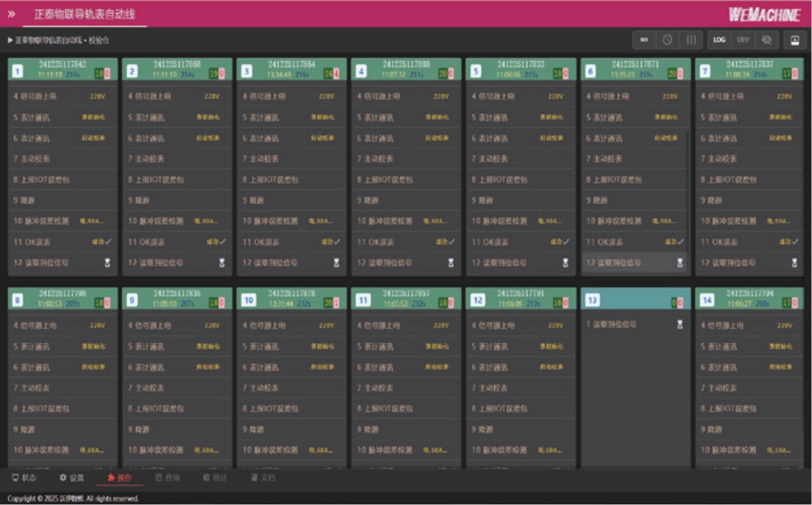The width and height of the screenshot is (812, 505).
Task: Click station 3 header 241225117864
Action: click(291, 65)
